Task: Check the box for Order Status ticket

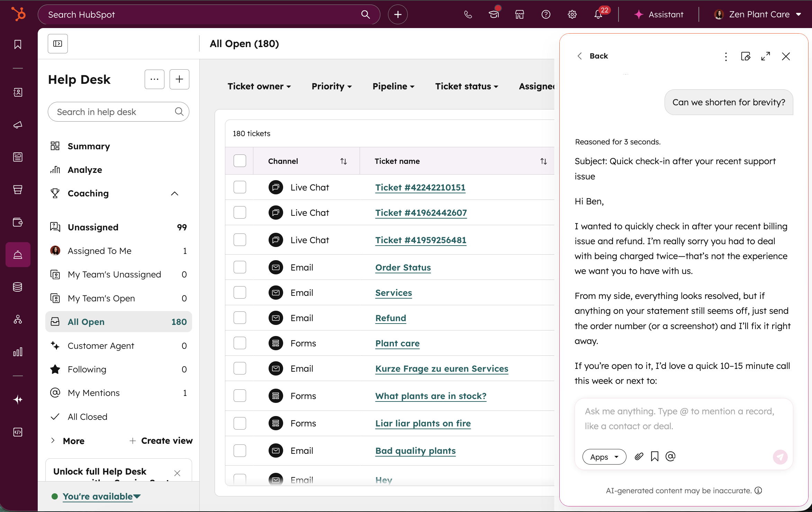Action: (240, 267)
